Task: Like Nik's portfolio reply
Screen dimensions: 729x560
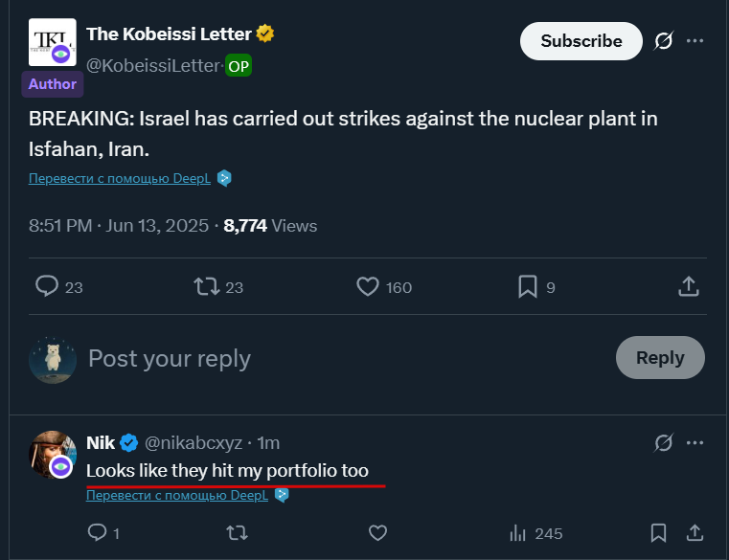Action: 377,532
